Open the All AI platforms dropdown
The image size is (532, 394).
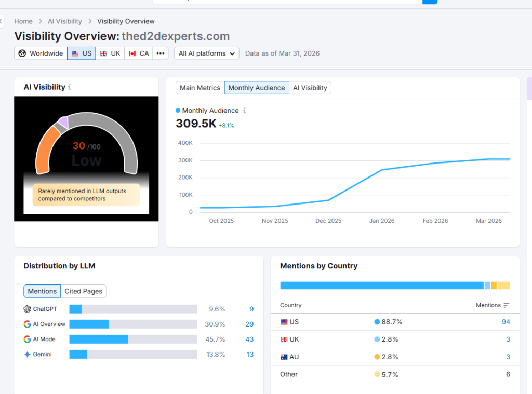tap(206, 53)
